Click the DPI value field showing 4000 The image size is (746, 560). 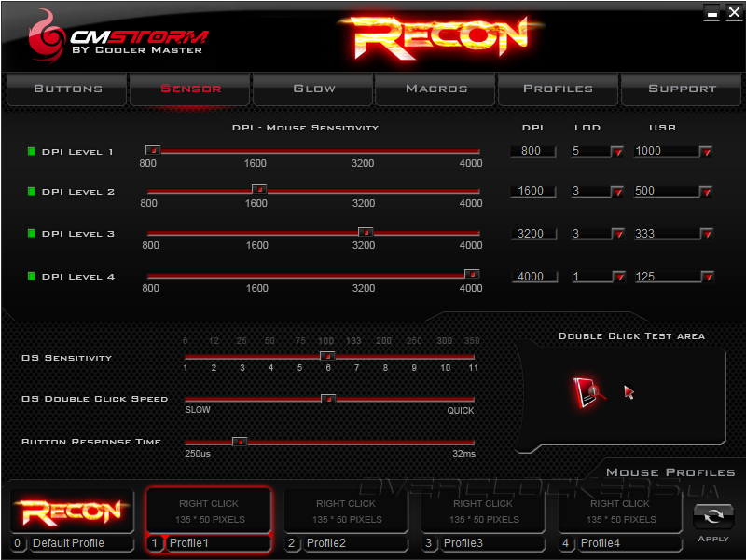534,277
